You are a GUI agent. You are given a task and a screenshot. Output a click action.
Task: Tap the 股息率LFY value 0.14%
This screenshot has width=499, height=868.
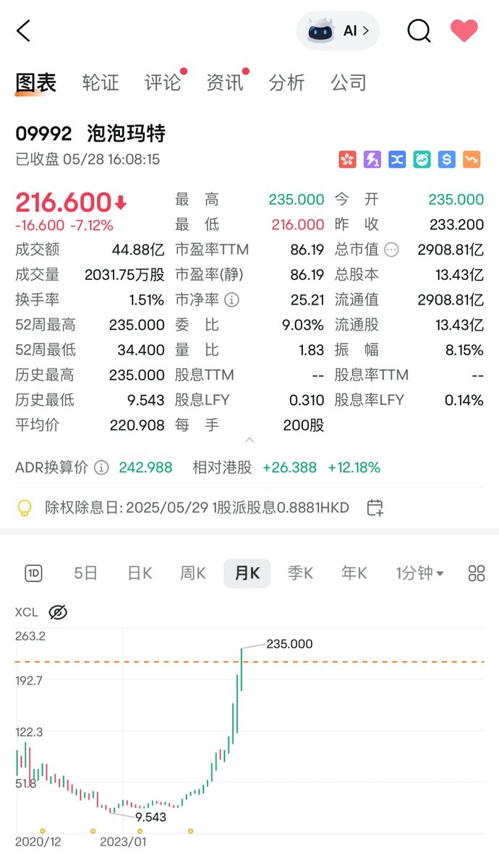pos(464,400)
